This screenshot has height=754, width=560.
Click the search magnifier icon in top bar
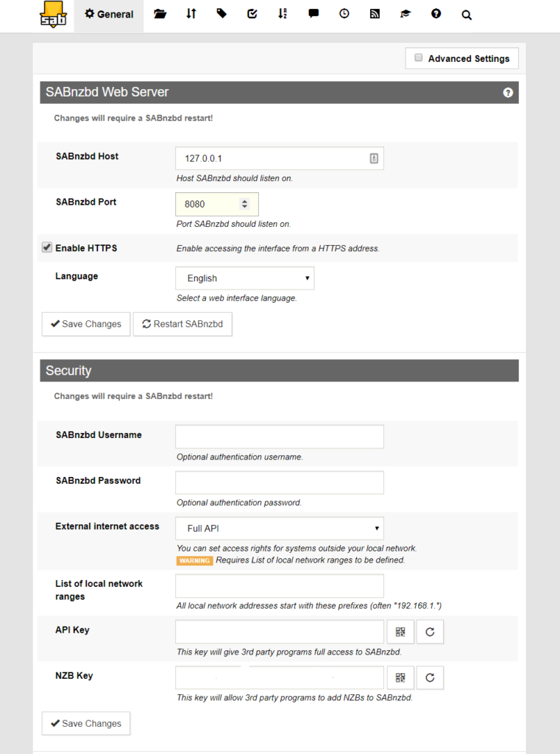pos(467,15)
